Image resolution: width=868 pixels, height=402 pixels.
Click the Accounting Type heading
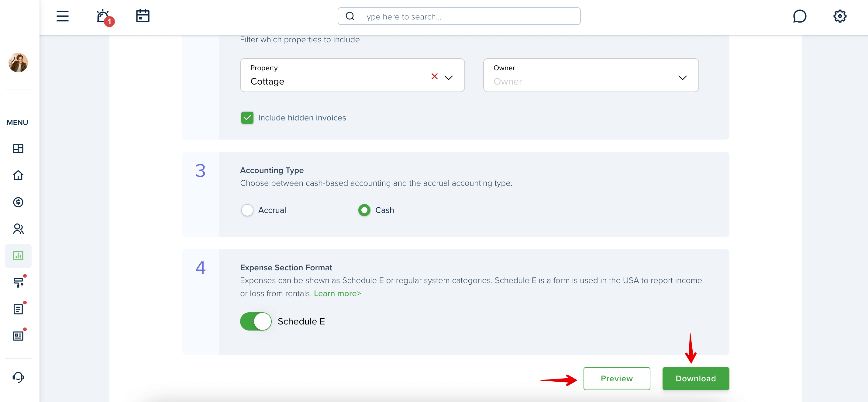pos(272,170)
